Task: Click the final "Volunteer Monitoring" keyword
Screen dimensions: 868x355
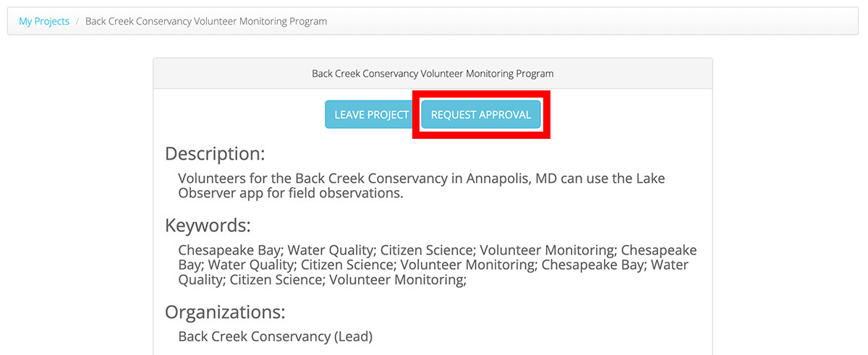Action: tap(396, 280)
